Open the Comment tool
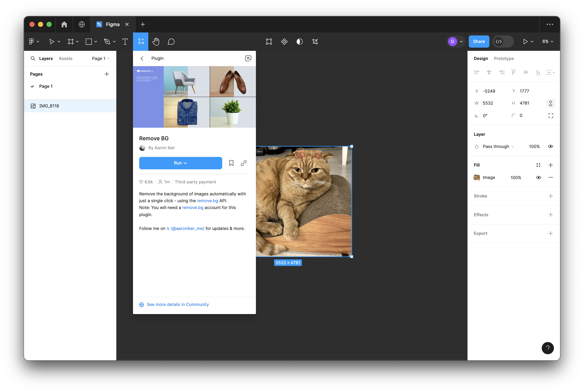This screenshot has width=584, height=392. tap(171, 41)
